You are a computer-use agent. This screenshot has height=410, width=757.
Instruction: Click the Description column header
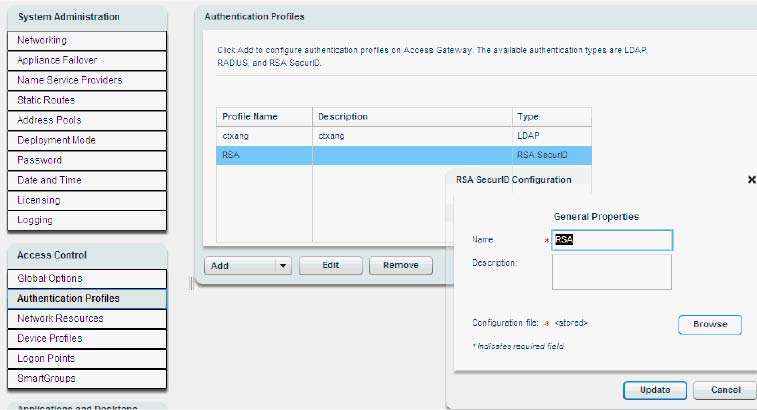tap(412, 117)
